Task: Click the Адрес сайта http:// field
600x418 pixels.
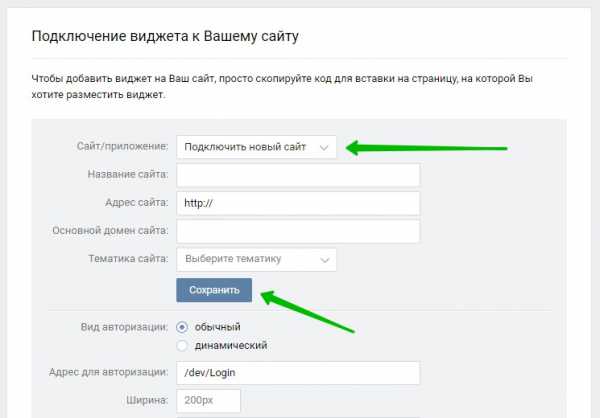Action: 298,203
